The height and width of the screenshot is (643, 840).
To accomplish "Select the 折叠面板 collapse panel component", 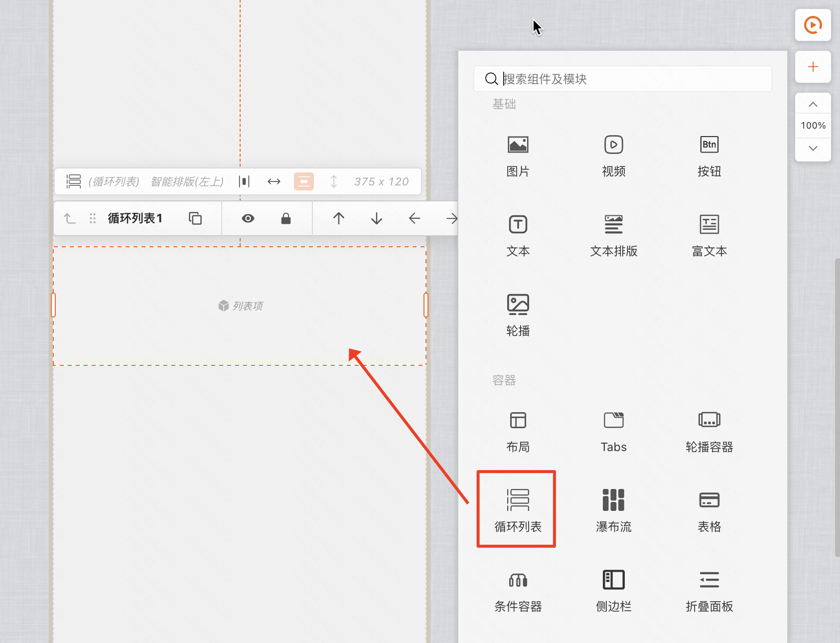I will click(709, 592).
